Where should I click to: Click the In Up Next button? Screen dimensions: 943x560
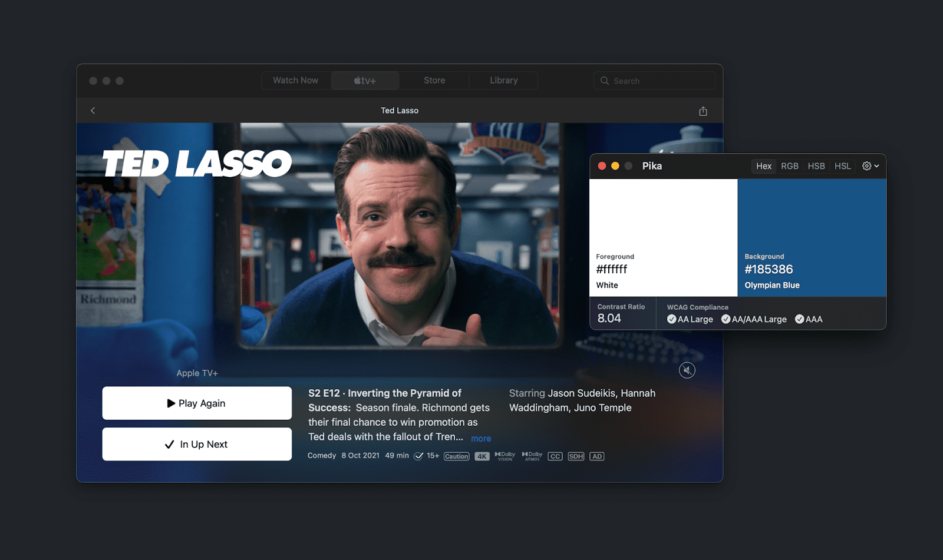(197, 444)
